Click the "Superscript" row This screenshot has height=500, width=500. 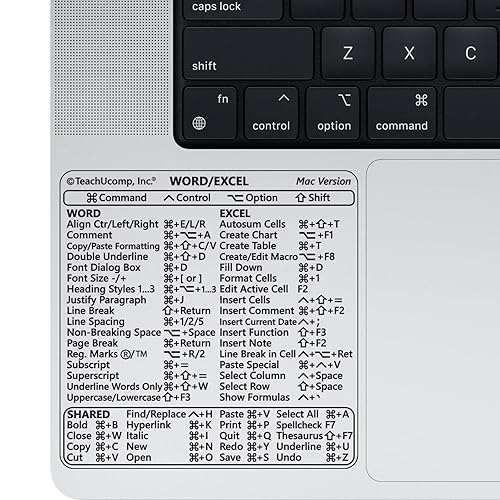point(137,376)
